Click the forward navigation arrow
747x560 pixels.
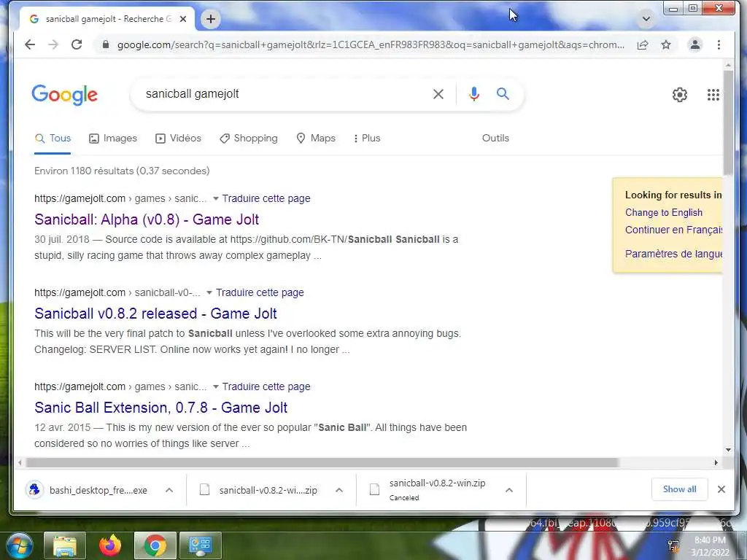(x=53, y=44)
